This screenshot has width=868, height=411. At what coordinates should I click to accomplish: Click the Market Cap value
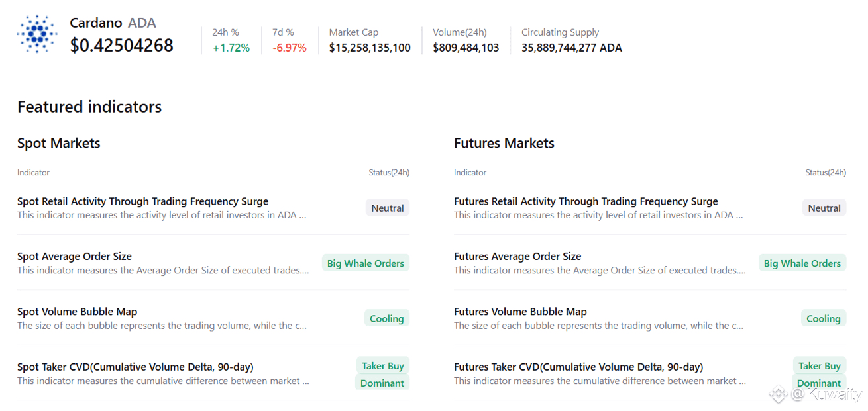(x=370, y=48)
